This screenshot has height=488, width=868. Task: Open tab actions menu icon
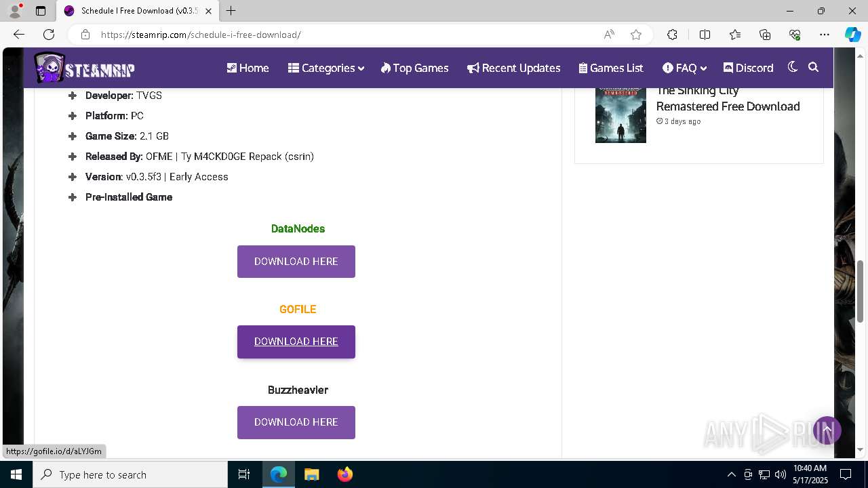(41, 11)
